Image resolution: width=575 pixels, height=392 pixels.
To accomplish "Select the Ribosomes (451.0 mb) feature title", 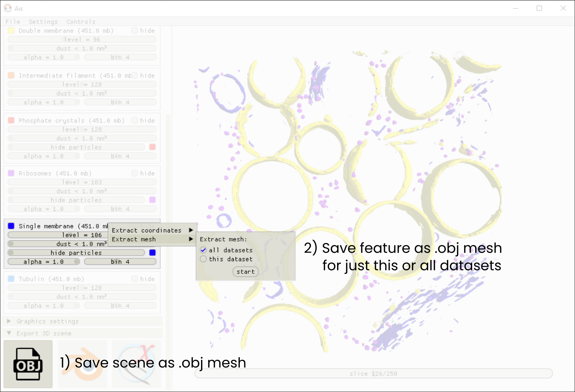I will pyautogui.click(x=55, y=173).
